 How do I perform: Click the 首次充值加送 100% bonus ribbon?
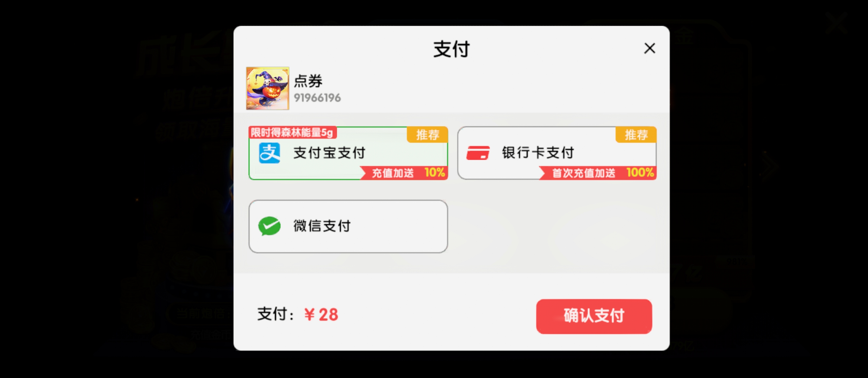coord(598,173)
